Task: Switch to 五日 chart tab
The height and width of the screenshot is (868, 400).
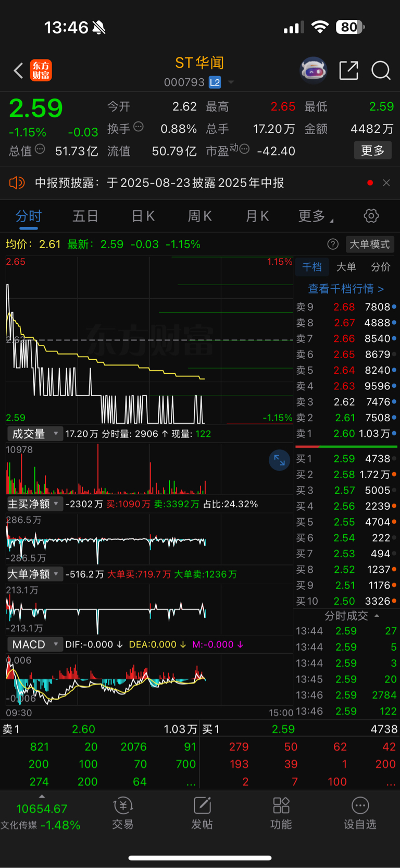Action: coord(85,216)
